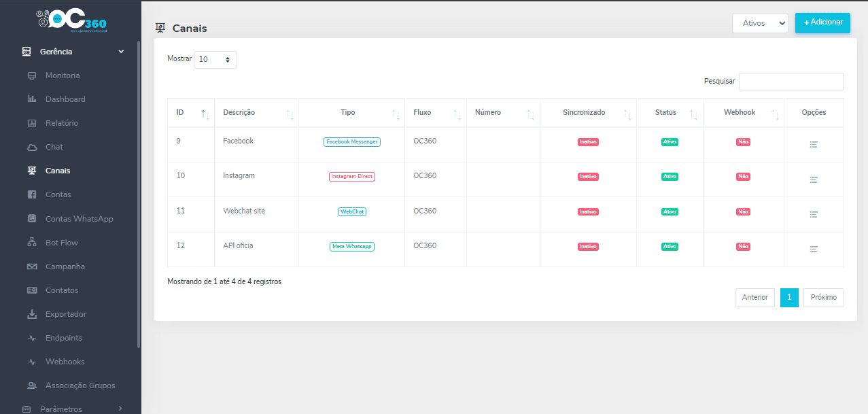The height and width of the screenshot is (414, 868).
Task: Open options menu icon for Facebook row
Action: click(814, 145)
